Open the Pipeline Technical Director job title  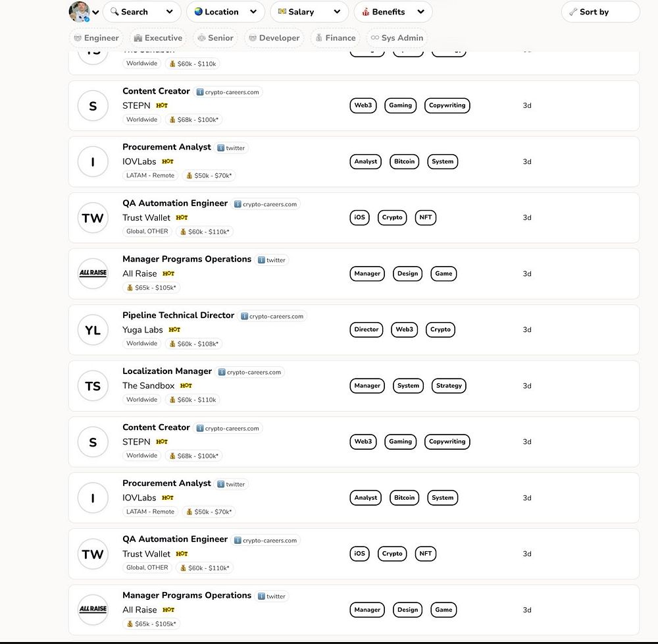178,315
